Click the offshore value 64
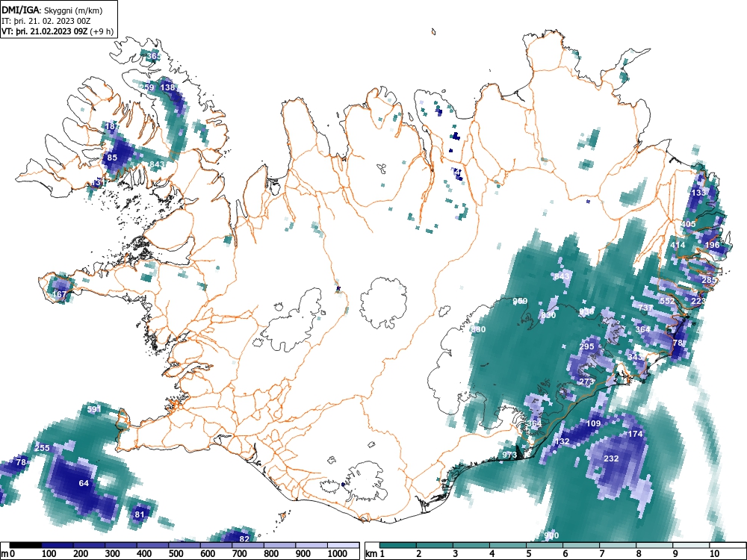 (84, 483)
